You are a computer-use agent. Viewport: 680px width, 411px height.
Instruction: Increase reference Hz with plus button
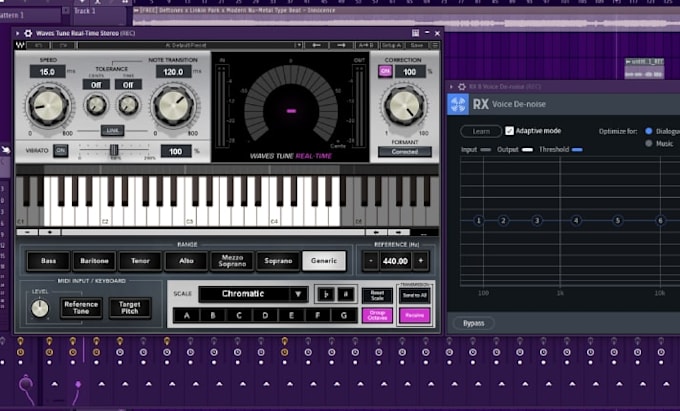point(420,261)
